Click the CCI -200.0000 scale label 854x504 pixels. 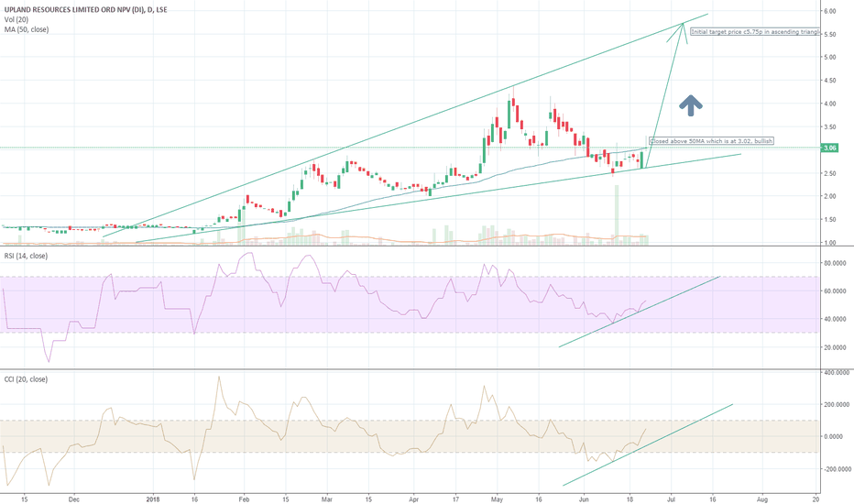[x=837, y=469]
